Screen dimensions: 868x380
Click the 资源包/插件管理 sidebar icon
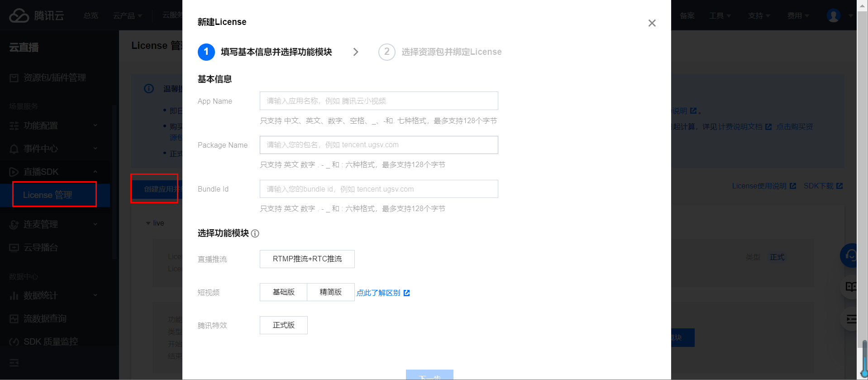14,78
